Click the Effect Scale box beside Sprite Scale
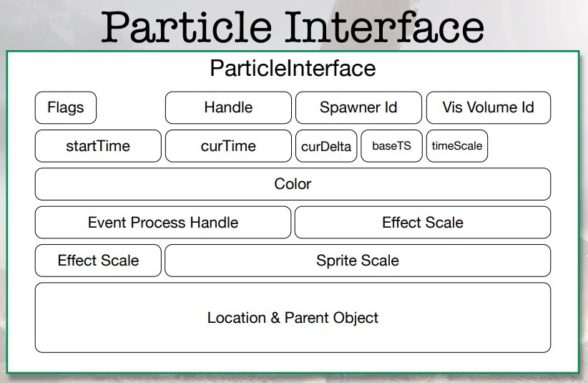The height and width of the screenshot is (383, 588). click(x=98, y=261)
